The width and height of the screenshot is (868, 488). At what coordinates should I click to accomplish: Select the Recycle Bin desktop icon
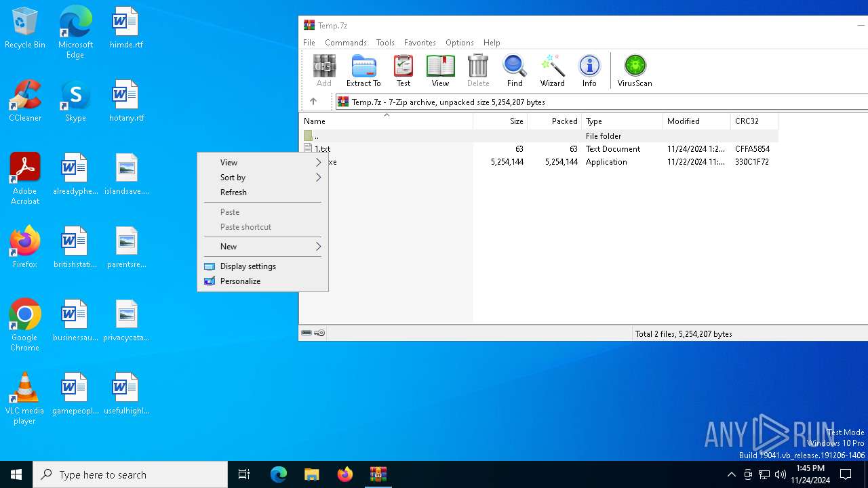(x=25, y=28)
